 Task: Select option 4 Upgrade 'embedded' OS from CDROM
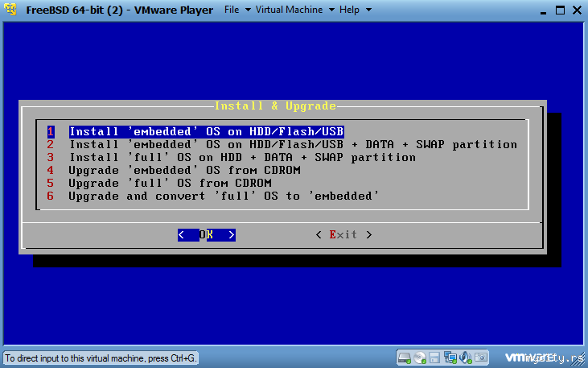coord(174,170)
